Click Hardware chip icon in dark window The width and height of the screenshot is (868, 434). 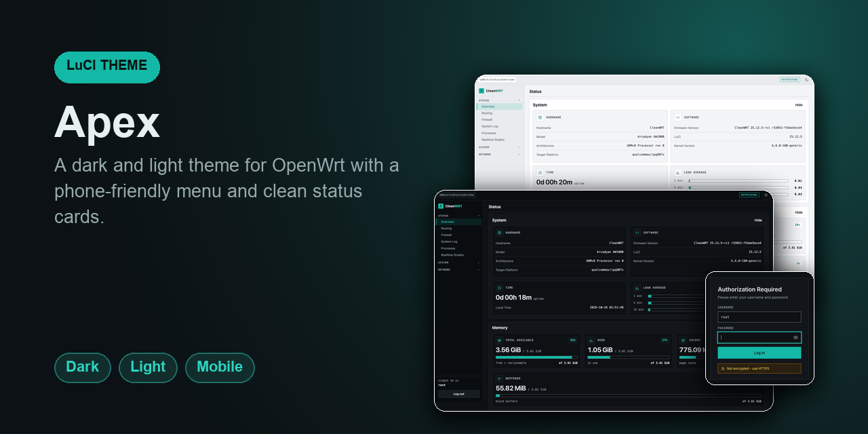click(x=500, y=233)
